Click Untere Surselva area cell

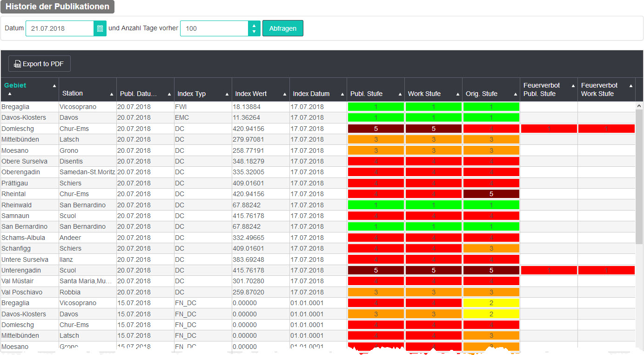pos(30,259)
